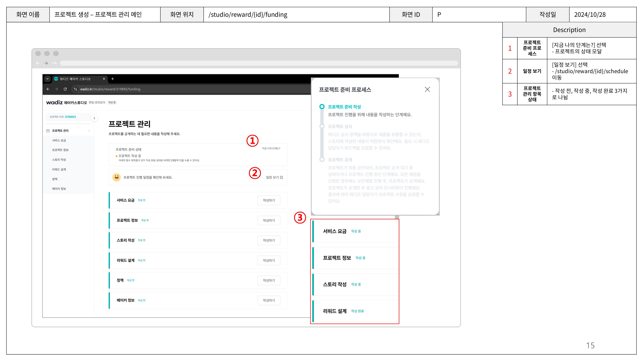Collapse 프로젝트 관리 sidebar section

click(89, 131)
